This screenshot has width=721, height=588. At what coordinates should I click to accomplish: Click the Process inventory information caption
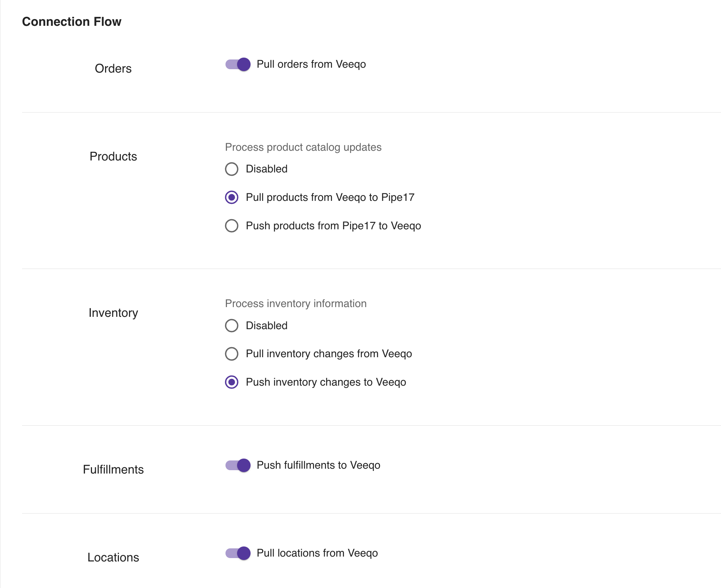296,304
